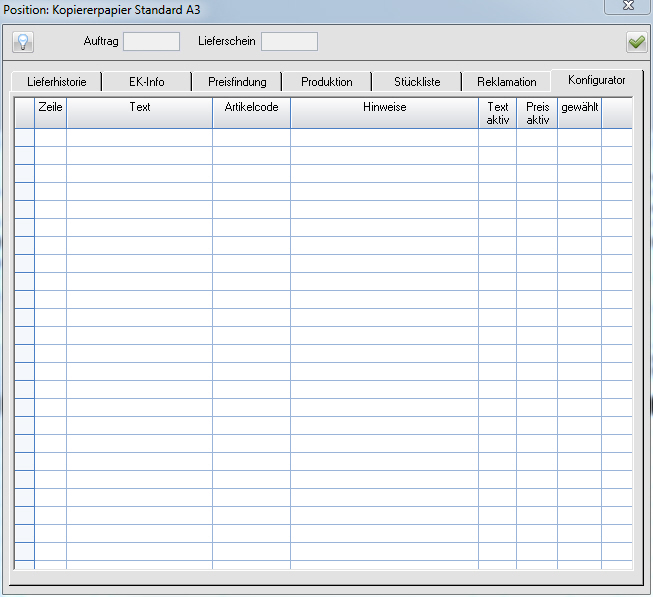Viewport: 653px width, 597px height.
Task: Click the Text aktiv column header
Action: (497, 113)
